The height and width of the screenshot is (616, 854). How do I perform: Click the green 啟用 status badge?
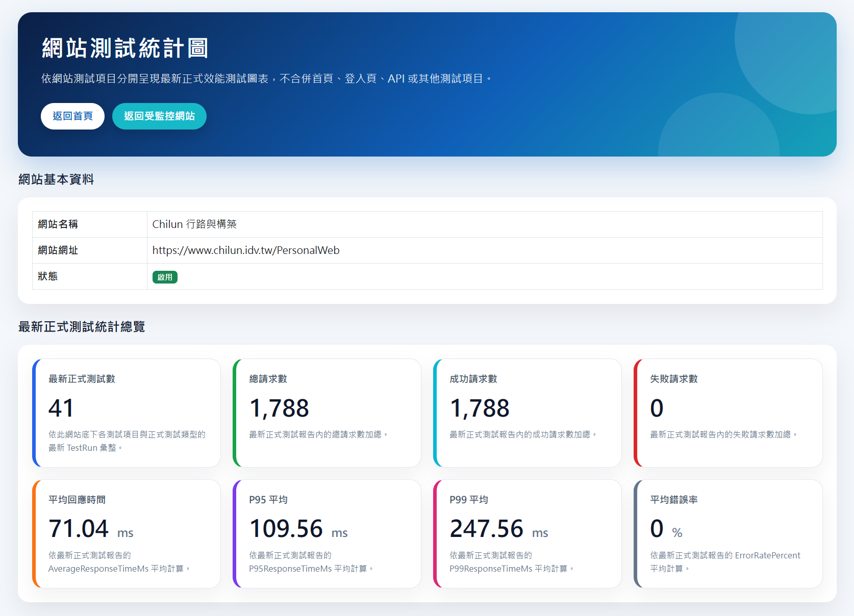pos(165,277)
